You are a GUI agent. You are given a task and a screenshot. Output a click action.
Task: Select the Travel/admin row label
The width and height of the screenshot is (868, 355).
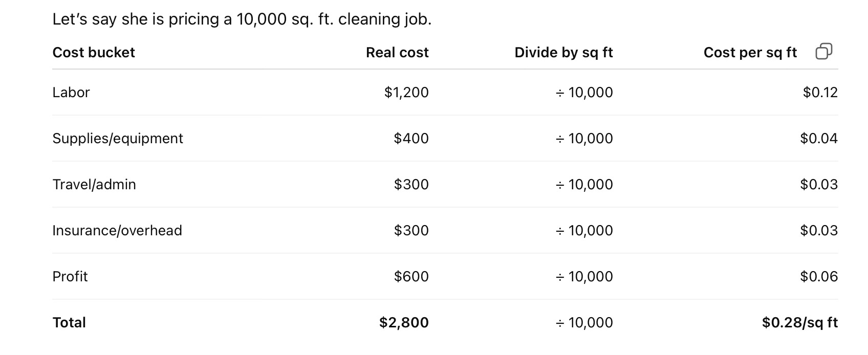(x=94, y=184)
